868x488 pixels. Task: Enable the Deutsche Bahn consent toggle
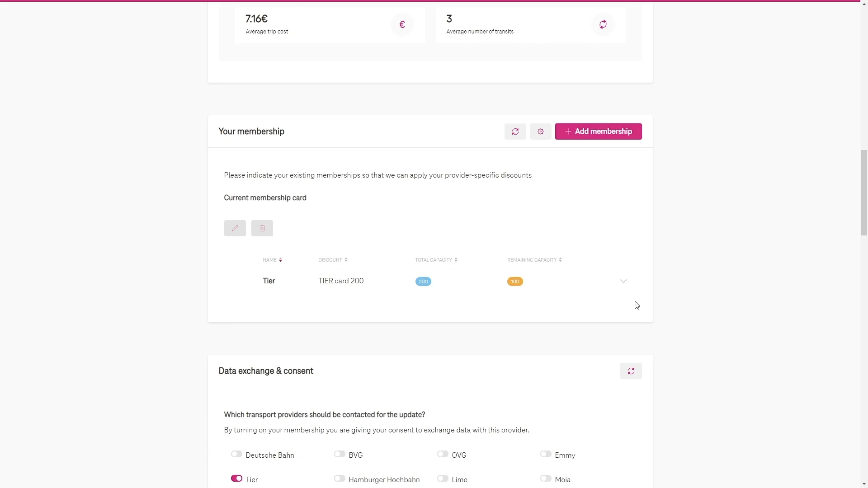[236, 454]
